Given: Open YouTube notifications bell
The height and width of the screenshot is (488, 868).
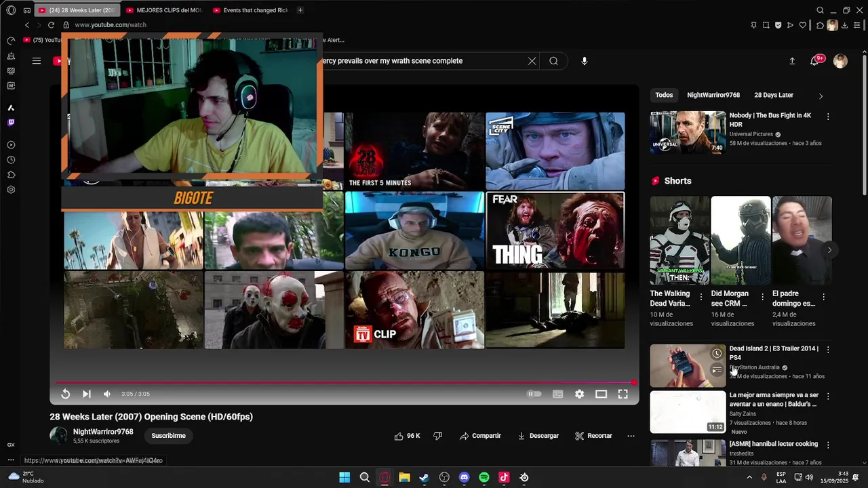Looking at the screenshot, I should [815, 61].
